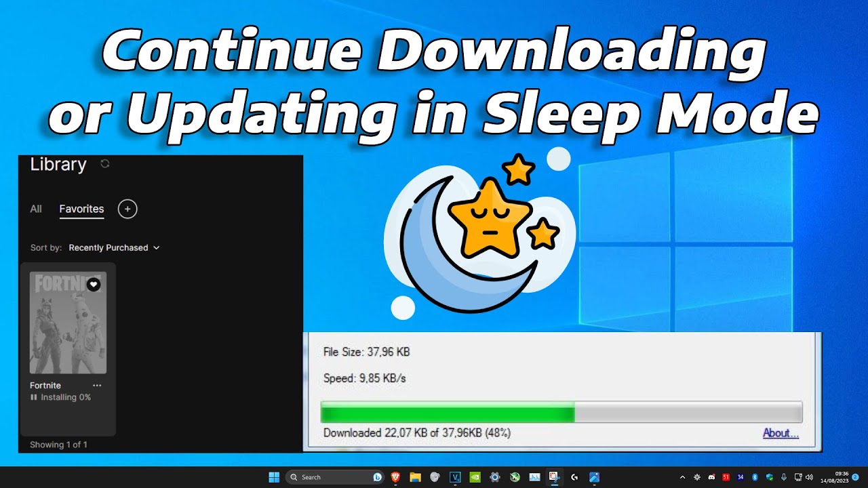Open the Settings gear on taskbar

(x=495, y=477)
